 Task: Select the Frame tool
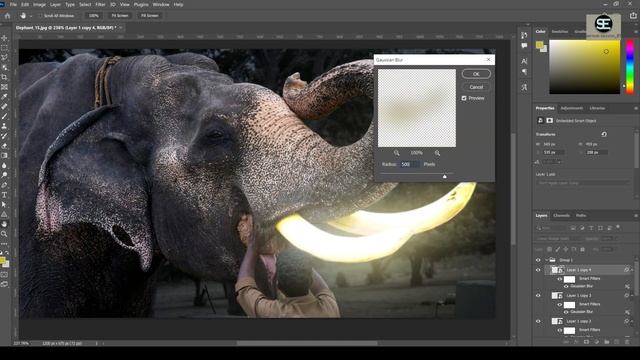point(4,87)
